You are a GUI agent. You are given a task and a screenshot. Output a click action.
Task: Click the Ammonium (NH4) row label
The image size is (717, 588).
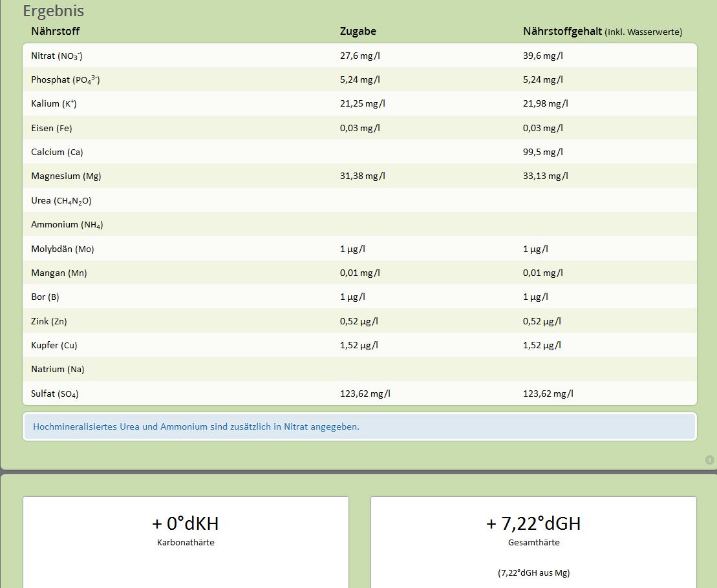coord(67,225)
